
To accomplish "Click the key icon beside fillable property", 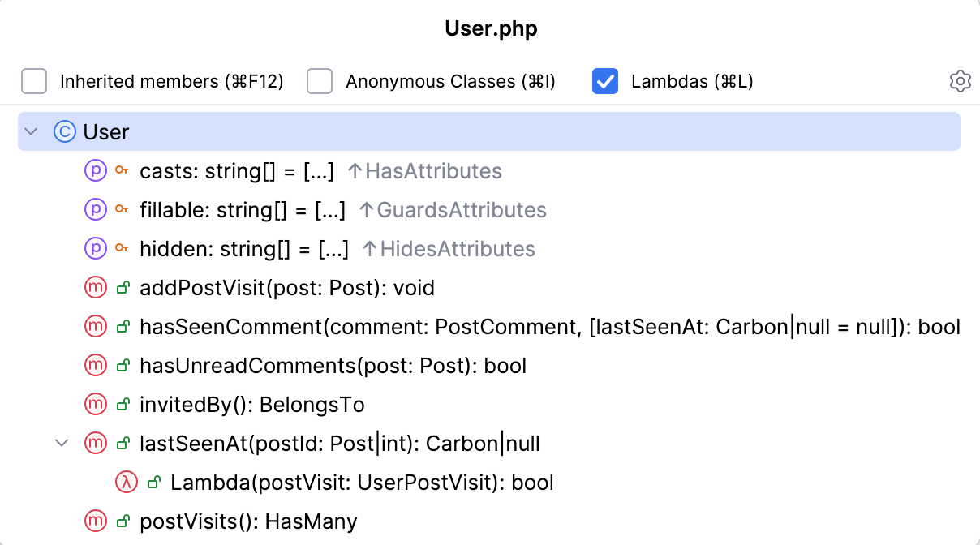I will [121, 210].
